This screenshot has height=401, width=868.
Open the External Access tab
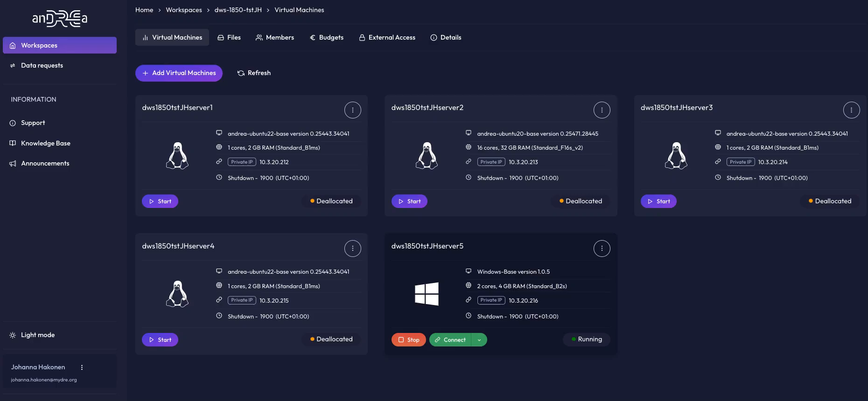(x=387, y=37)
